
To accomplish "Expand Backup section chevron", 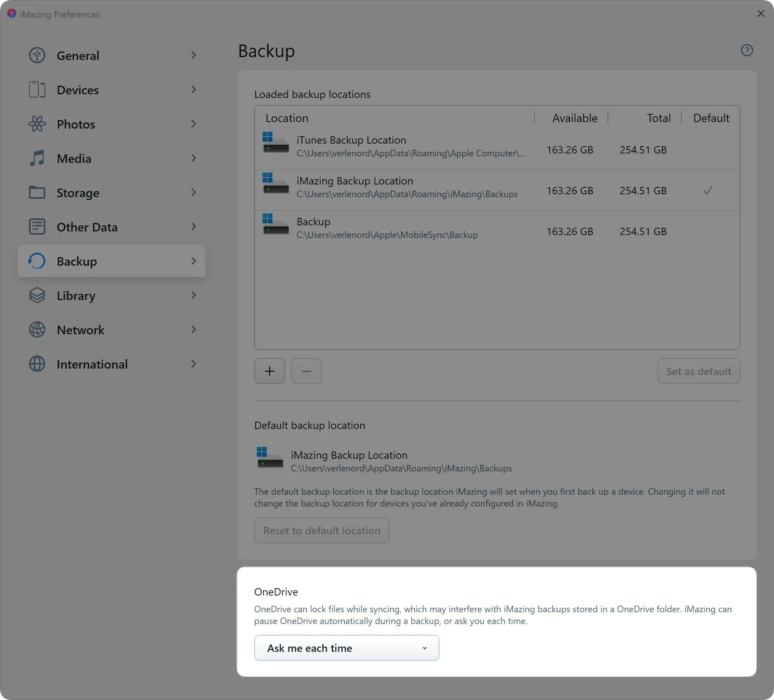I will click(194, 261).
